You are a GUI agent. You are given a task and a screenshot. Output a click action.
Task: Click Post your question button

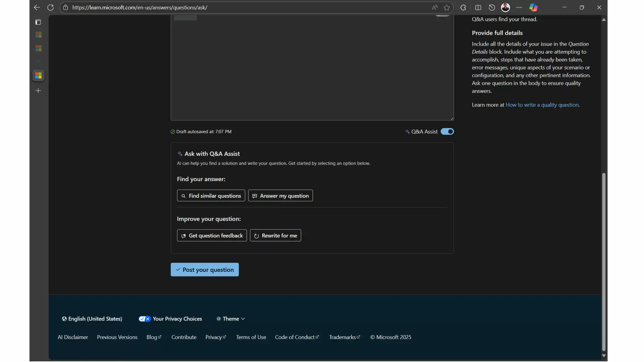tap(205, 269)
